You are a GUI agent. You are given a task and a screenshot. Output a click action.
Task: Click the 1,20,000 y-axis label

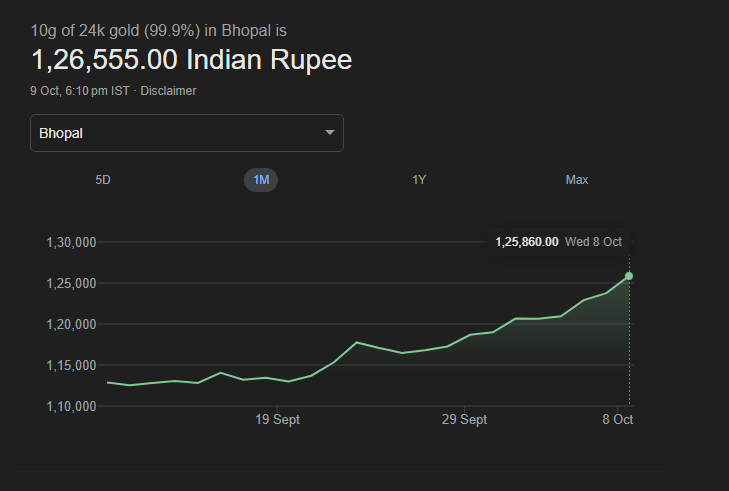pos(71,324)
